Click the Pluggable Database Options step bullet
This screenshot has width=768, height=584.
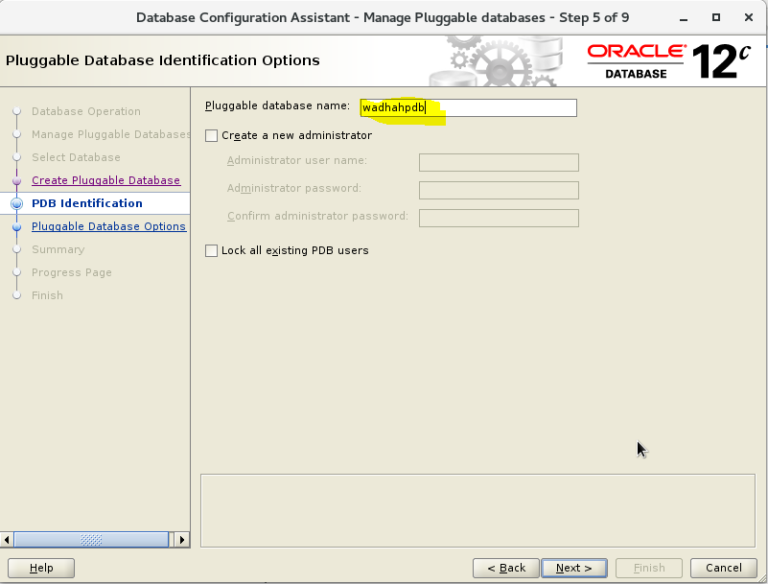coord(17,227)
